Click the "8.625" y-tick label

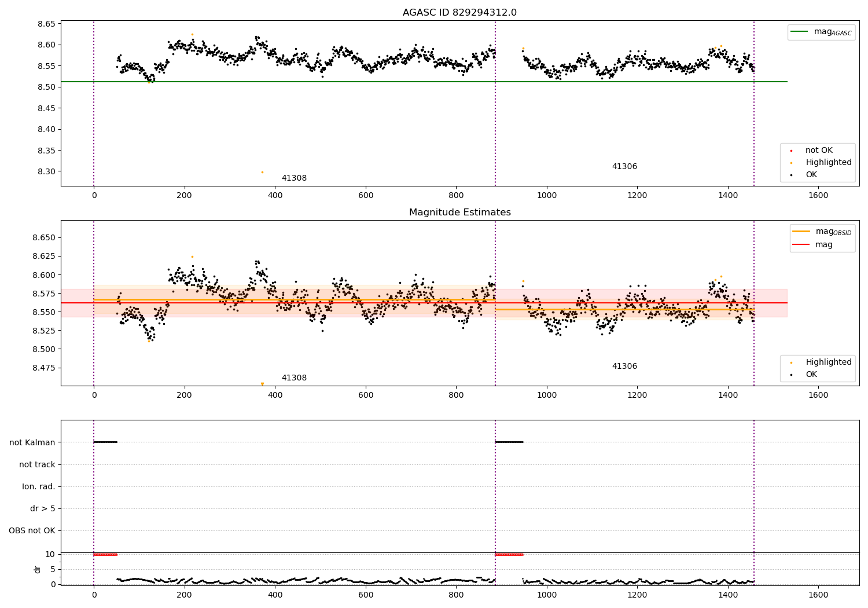(x=44, y=257)
